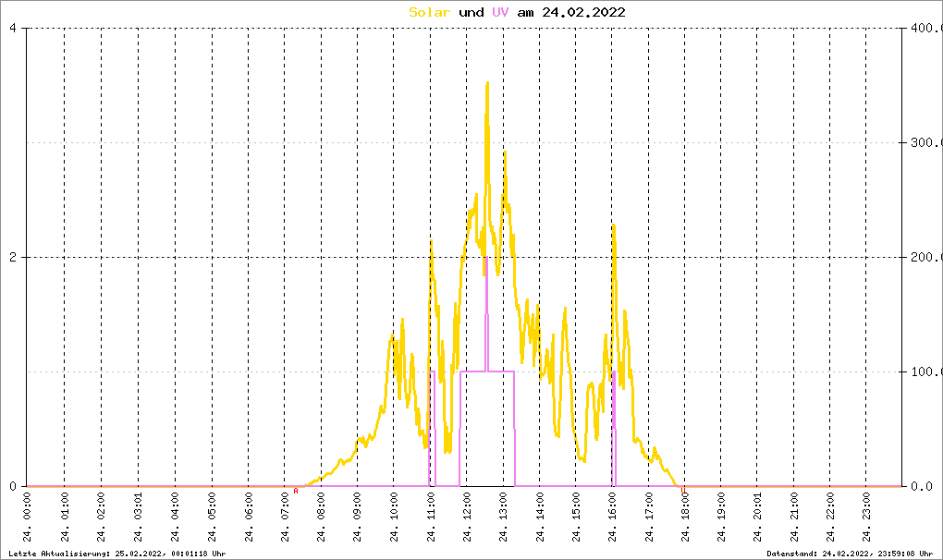Click the 'Datenstand' timestamp text
943x560 pixels.
pos(850,554)
